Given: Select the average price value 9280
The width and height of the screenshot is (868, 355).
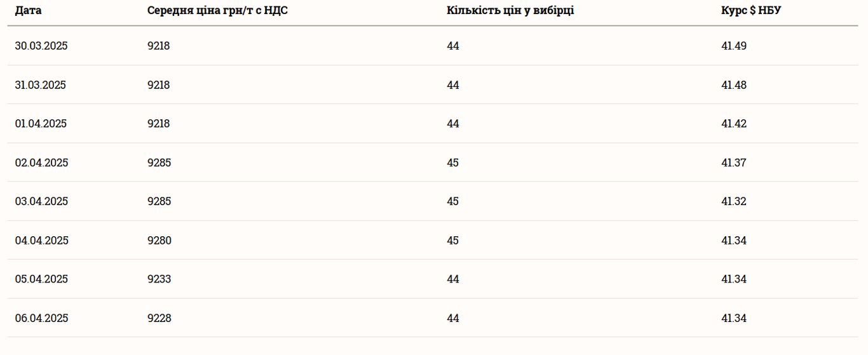Looking at the screenshot, I should (x=159, y=241).
